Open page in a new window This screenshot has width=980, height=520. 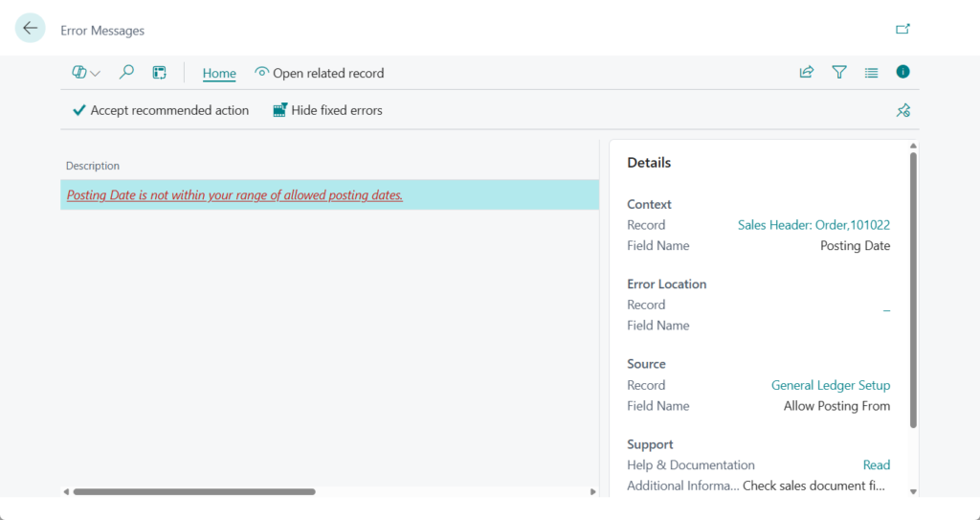click(902, 29)
